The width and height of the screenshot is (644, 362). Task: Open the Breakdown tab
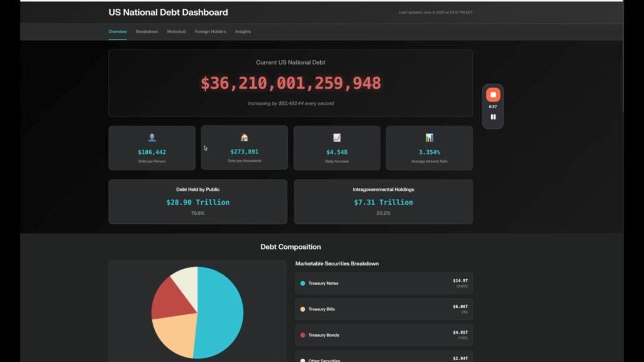147,31
